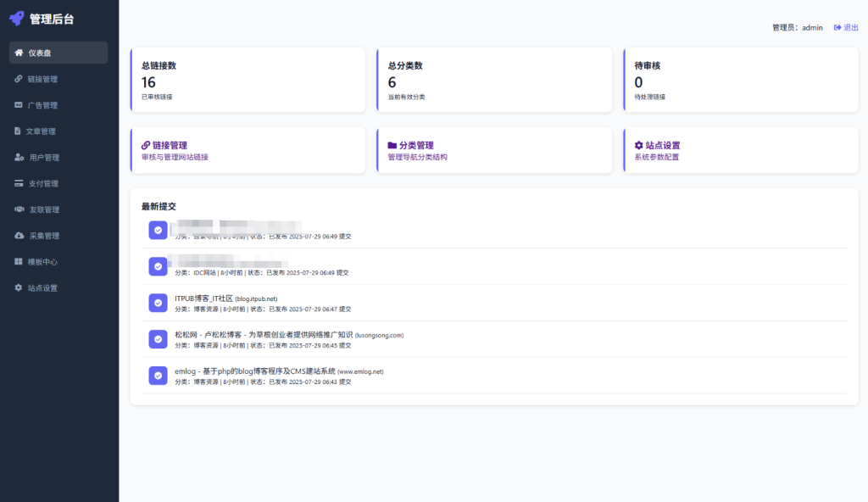Click the credit card icon beside 支付管理
Image resolution: width=868 pixels, height=502 pixels.
tap(19, 183)
